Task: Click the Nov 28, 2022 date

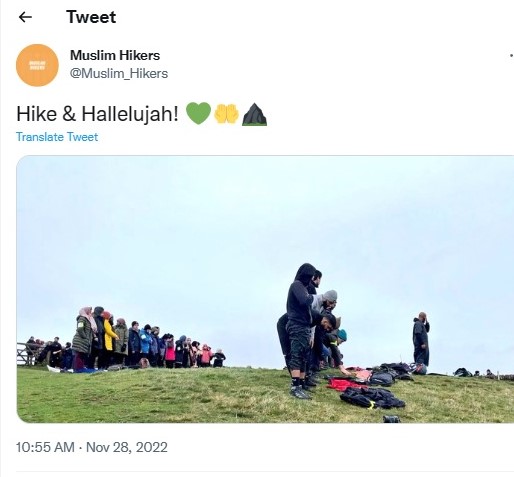Action: pos(127,447)
